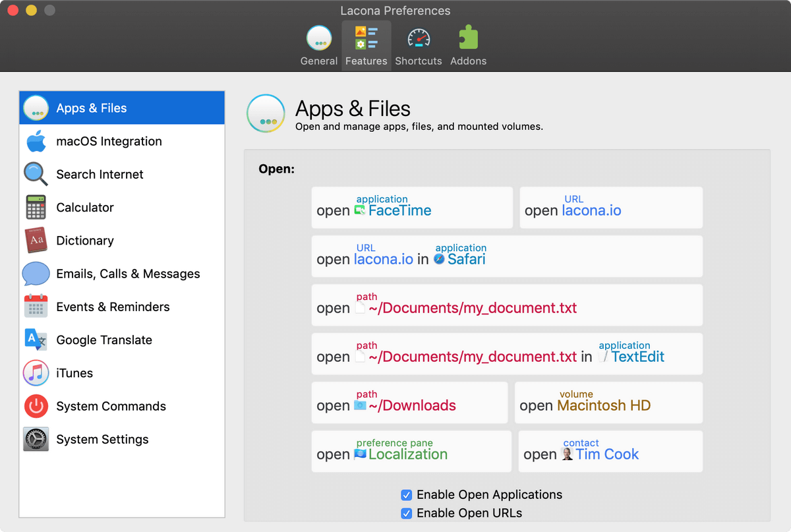Select Apps & Files in the sidebar
The image size is (791, 532).
92,108
